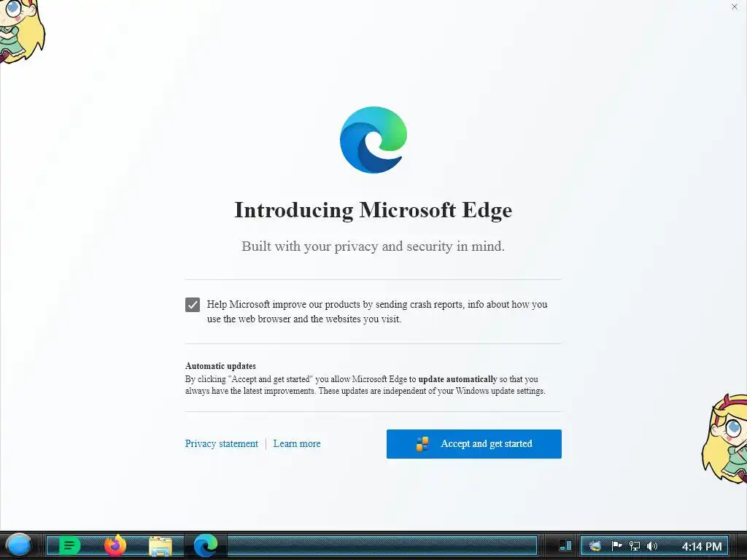
Task: Click the 'Introducing Microsoft Edge' heading
Action: (373, 211)
